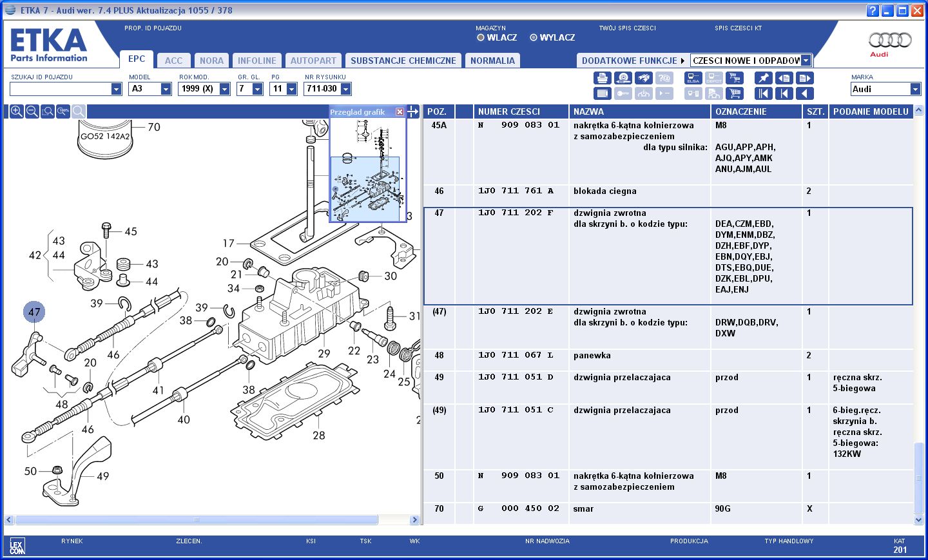Open the SZUKAJ ID POJAZDU dropdown
The height and width of the screenshot is (560, 928).
tap(116, 89)
